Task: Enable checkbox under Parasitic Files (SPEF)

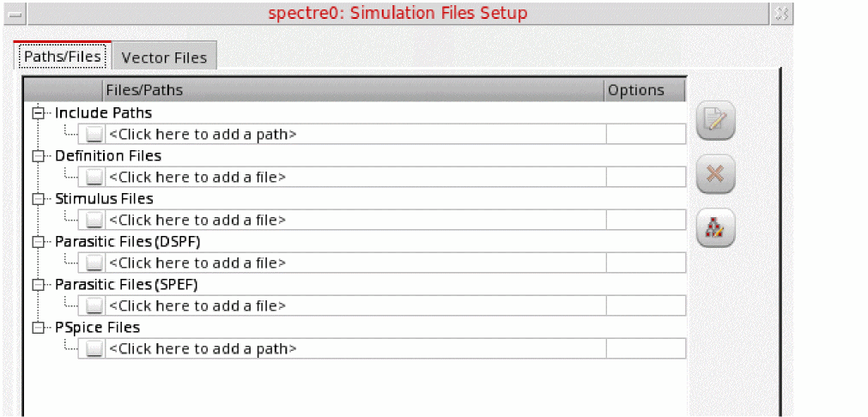Action: tap(94, 305)
